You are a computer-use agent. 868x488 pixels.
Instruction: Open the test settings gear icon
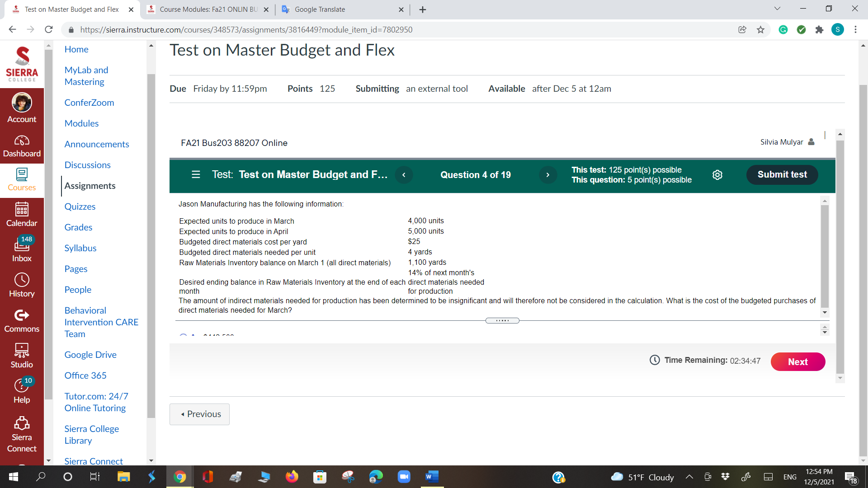(x=717, y=174)
